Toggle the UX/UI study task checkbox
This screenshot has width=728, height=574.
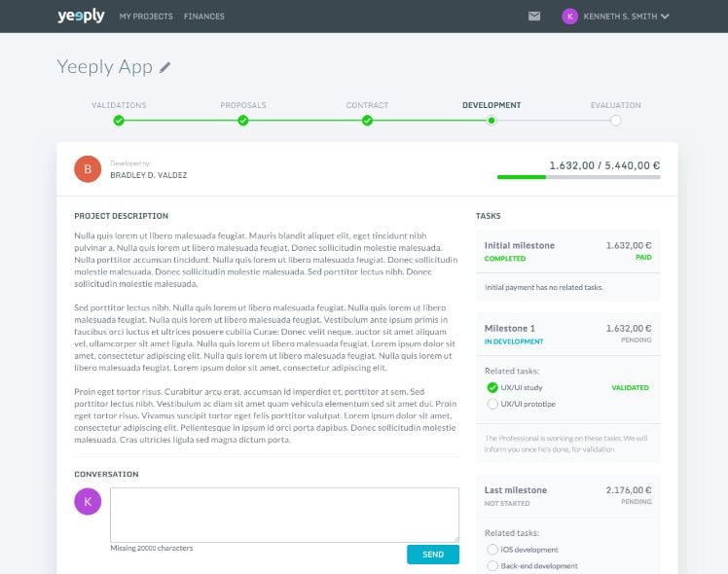(492, 387)
